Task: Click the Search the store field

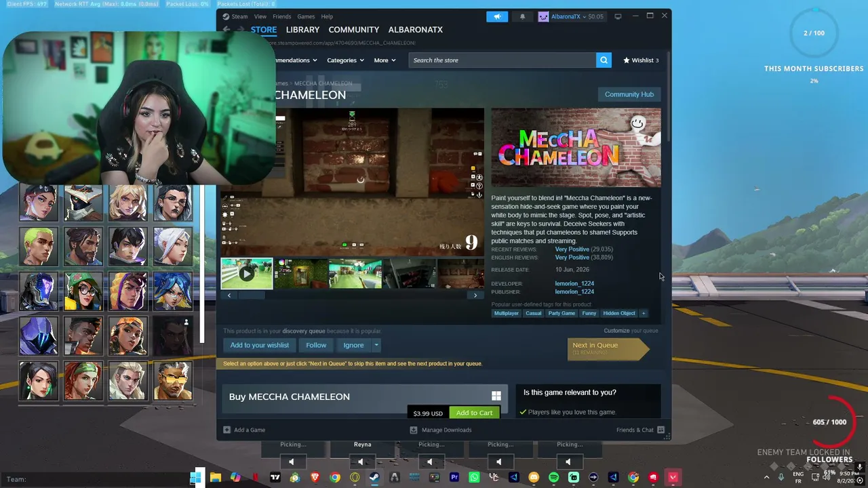Action: (502, 60)
